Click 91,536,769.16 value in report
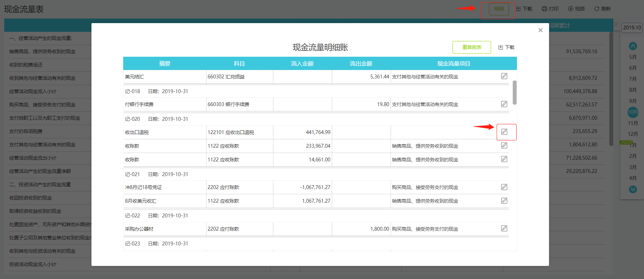This screenshot has width=644, height=279. tap(582, 51)
